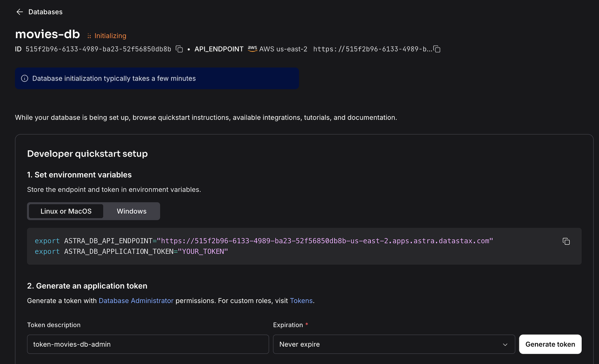Click the Initializing status text

click(110, 36)
